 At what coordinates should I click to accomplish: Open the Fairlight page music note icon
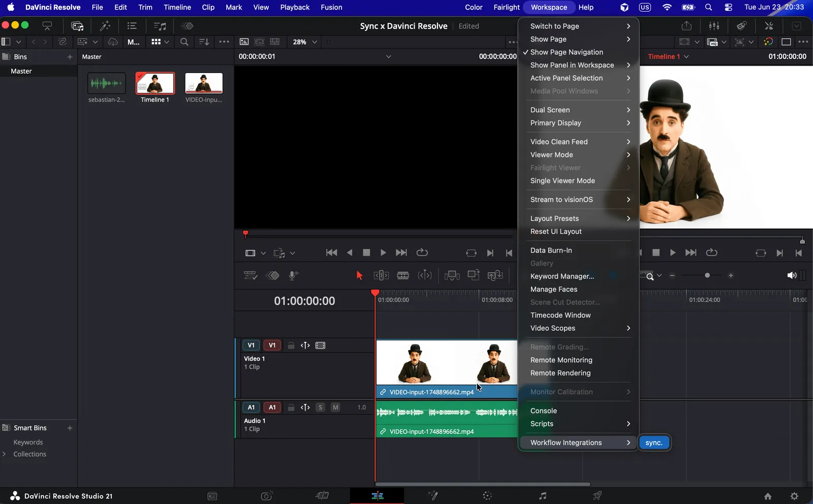pyautogui.click(x=543, y=496)
